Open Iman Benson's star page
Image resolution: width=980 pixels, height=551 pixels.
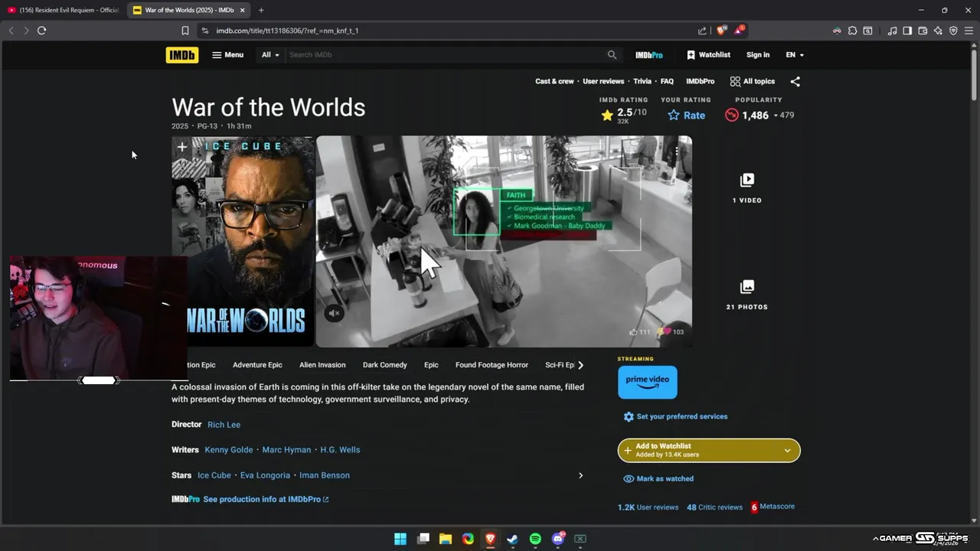coord(325,475)
